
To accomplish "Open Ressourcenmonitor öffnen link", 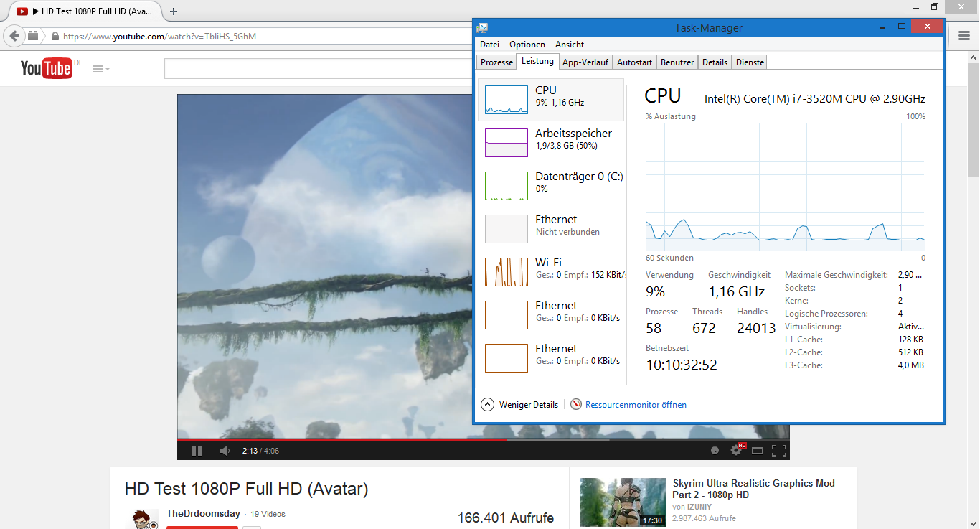I will coord(636,405).
